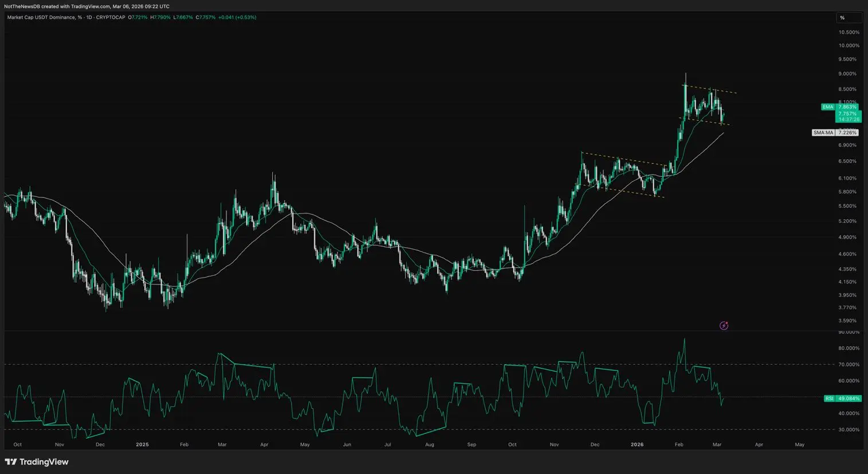Click the 4.900% price axis label

pyautogui.click(x=847, y=237)
